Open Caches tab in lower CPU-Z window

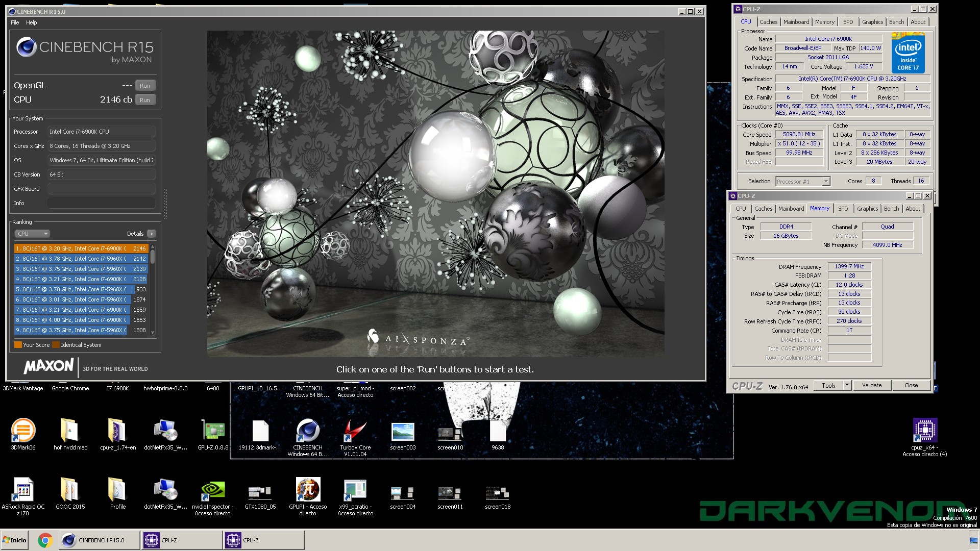click(x=763, y=209)
